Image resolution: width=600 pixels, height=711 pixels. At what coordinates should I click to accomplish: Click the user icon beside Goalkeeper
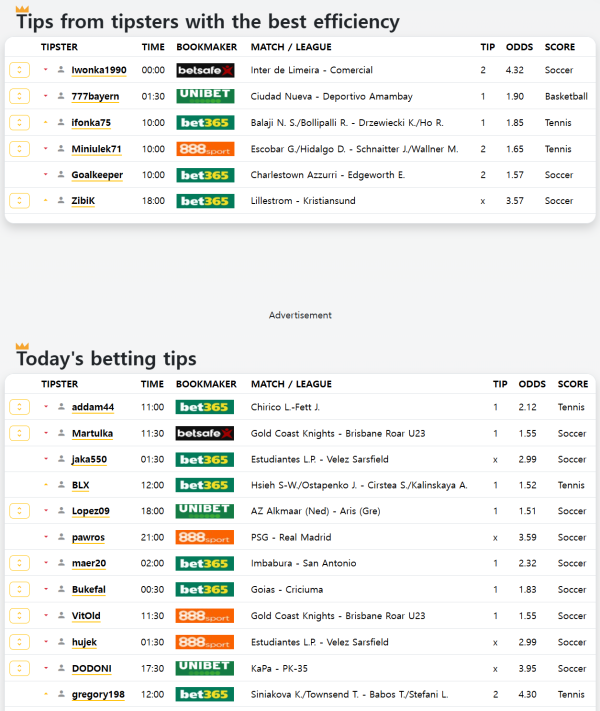(61, 175)
